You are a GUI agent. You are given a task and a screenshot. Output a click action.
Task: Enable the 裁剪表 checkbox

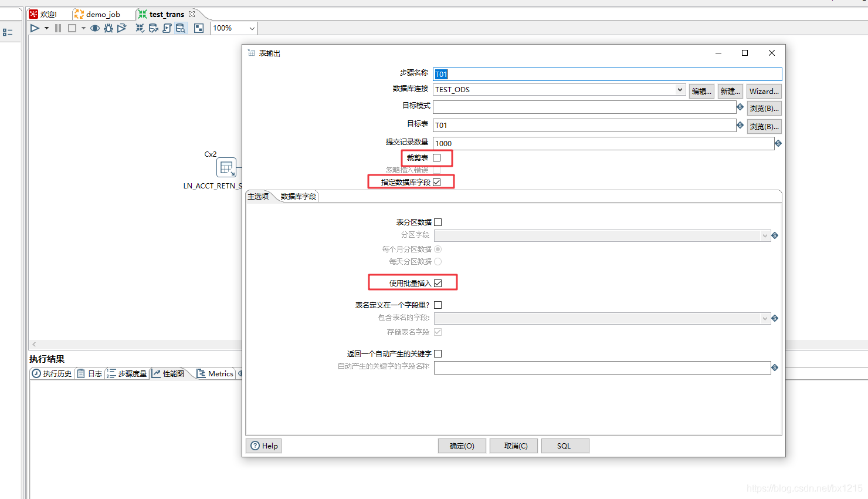437,158
